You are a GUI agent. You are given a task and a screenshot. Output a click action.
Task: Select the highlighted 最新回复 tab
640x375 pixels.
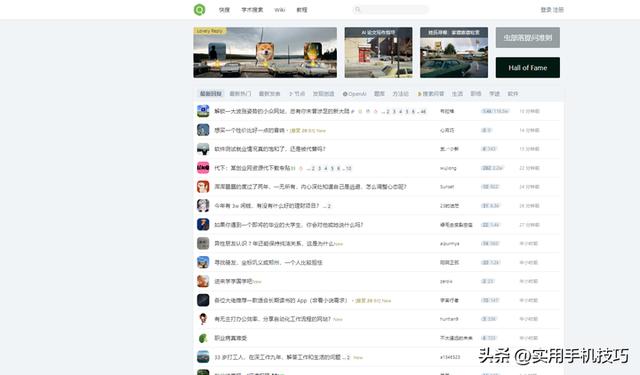(211, 94)
